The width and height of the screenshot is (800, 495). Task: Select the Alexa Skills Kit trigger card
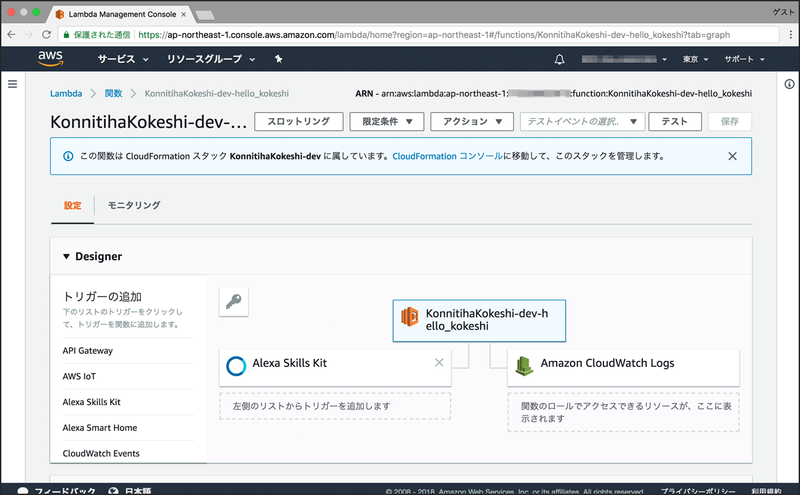335,367
